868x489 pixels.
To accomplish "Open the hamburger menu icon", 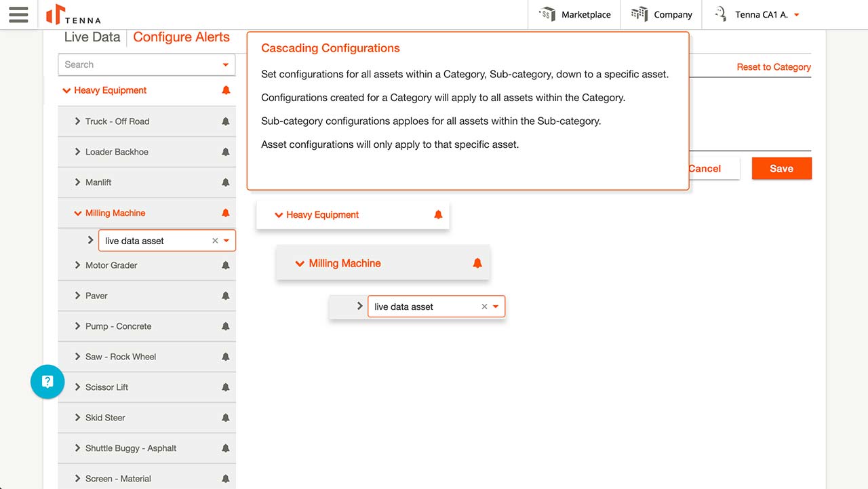I will point(18,14).
